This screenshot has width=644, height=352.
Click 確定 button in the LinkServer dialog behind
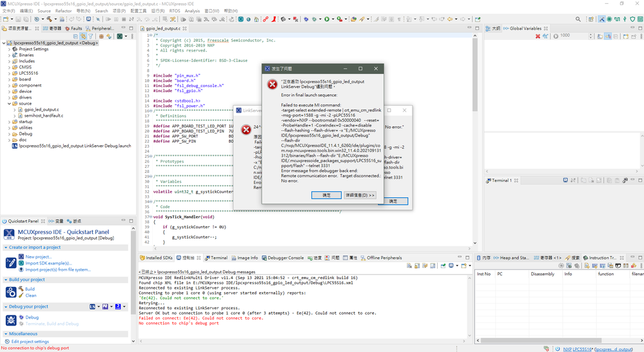point(393,201)
